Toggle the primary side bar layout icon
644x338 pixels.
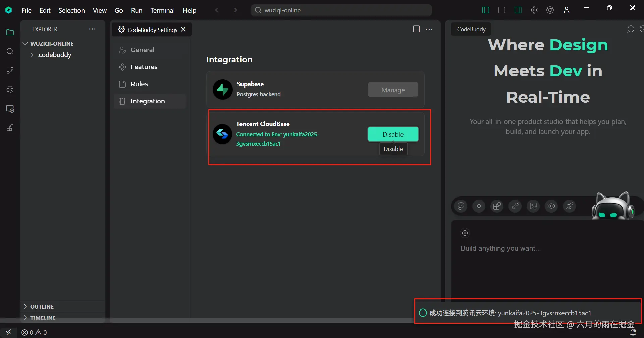[486, 10]
